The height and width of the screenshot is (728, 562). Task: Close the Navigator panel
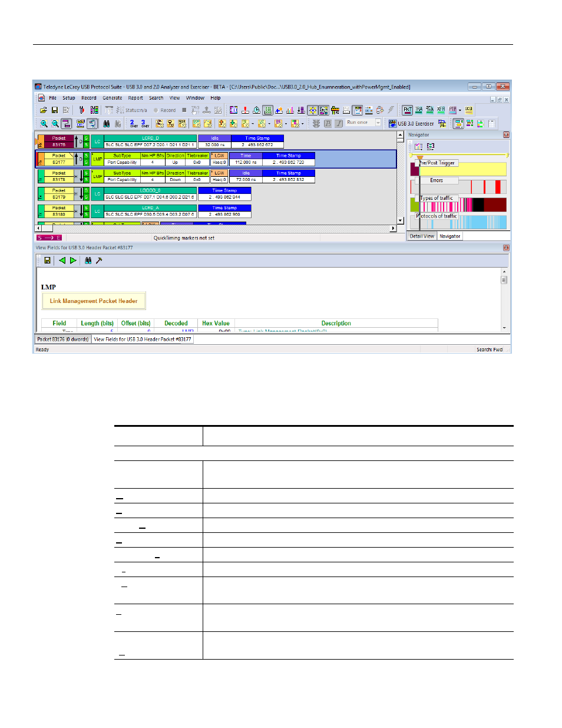tap(506, 135)
